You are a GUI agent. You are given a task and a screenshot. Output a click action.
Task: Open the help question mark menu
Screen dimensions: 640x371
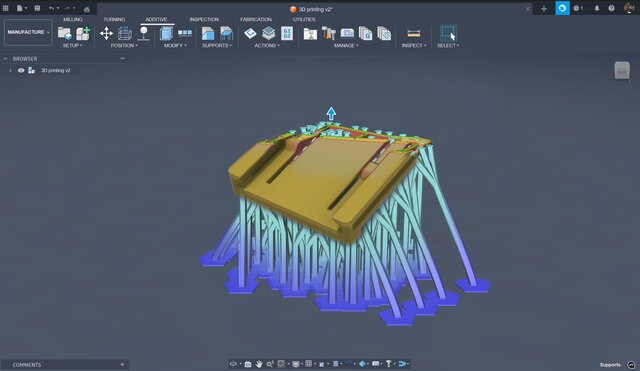(611, 8)
